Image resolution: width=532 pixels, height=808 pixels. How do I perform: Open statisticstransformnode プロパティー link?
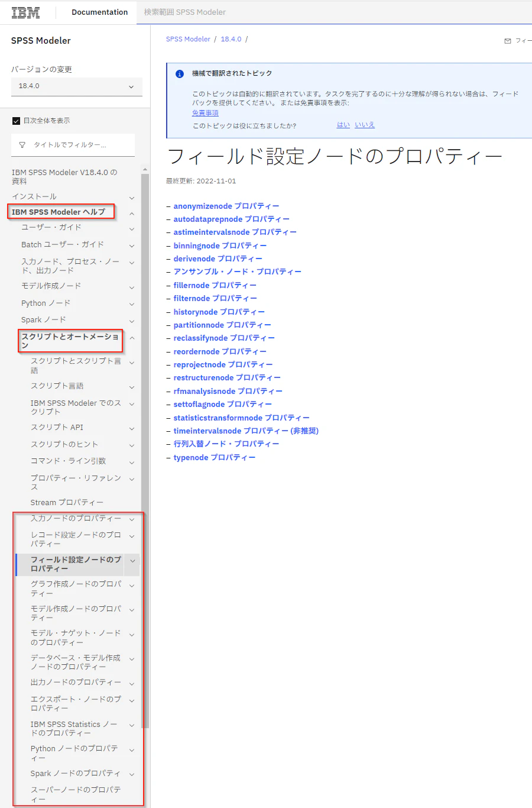click(242, 418)
